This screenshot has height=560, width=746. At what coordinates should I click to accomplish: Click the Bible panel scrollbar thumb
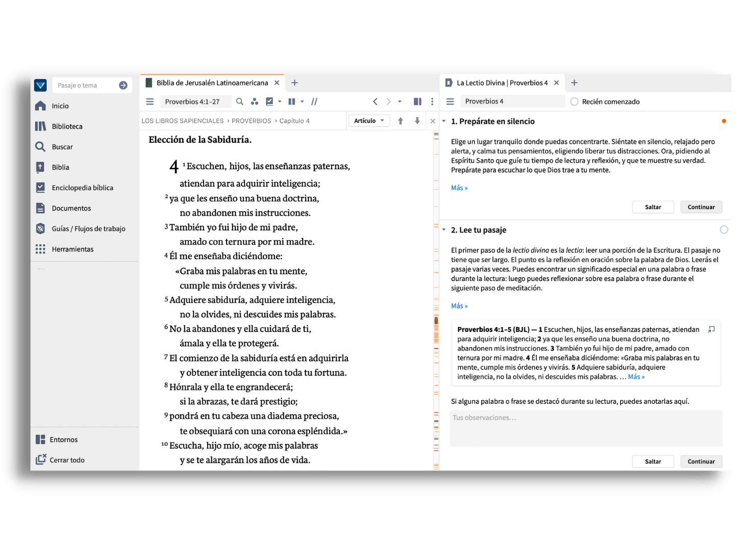coord(436,321)
